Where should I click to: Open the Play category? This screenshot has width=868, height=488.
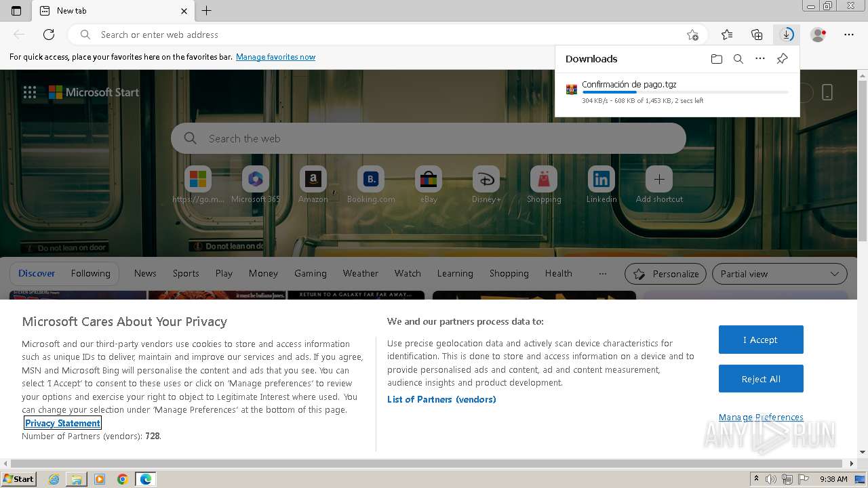(x=224, y=273)
